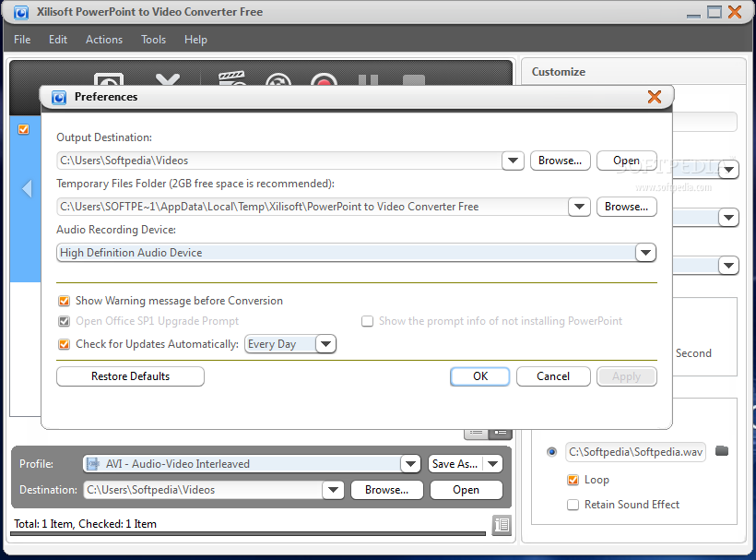Click the conversion progress bar
This screenshot has height=560, width=756.
coord(248,533)
